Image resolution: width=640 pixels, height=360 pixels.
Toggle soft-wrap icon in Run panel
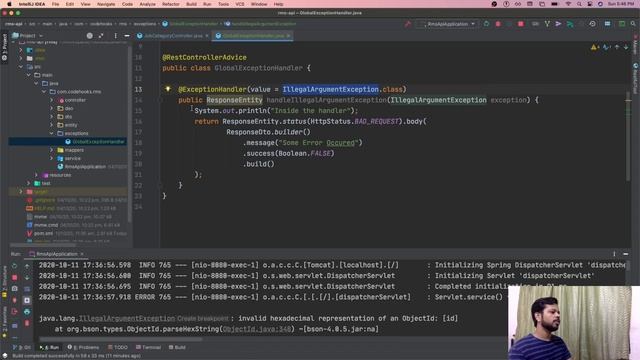click(27, 289)
